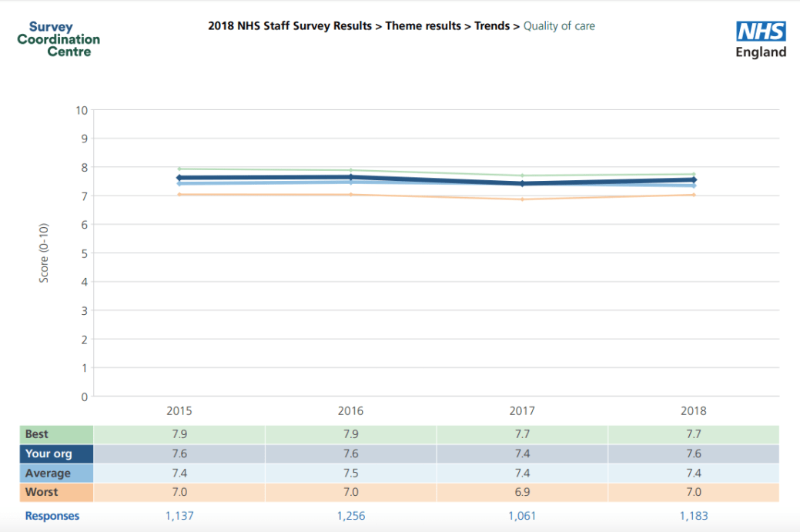
Task: Select the Your org marker for 2016
Action: pos(350,178)
